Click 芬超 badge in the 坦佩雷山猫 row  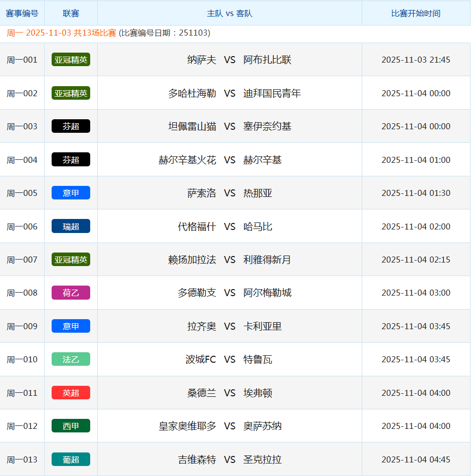coord(71,126)
